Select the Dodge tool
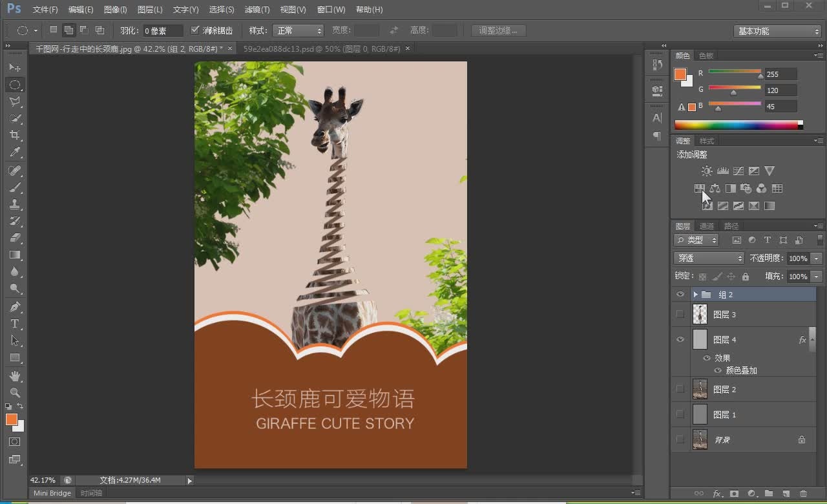Image resolution: width=827 pixels, height=504 pixels. pos(15,289)
